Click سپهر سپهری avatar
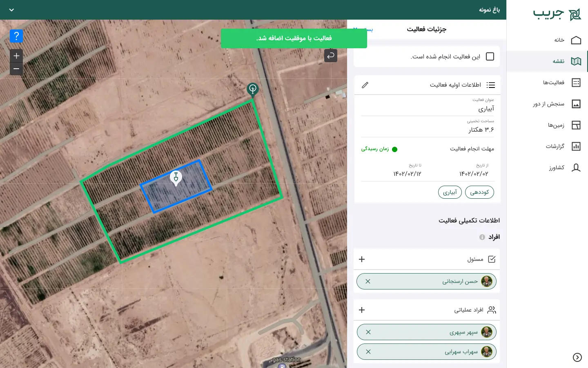588x368 pixels. 487,332
